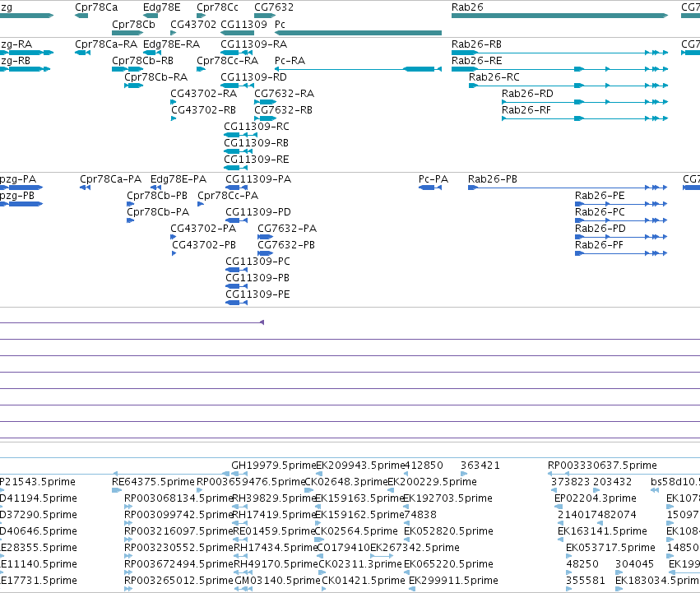Viewport: 700px width, 593px height.
Task: Click the CG43702-RA transcript label
Action: click(203, 93)
